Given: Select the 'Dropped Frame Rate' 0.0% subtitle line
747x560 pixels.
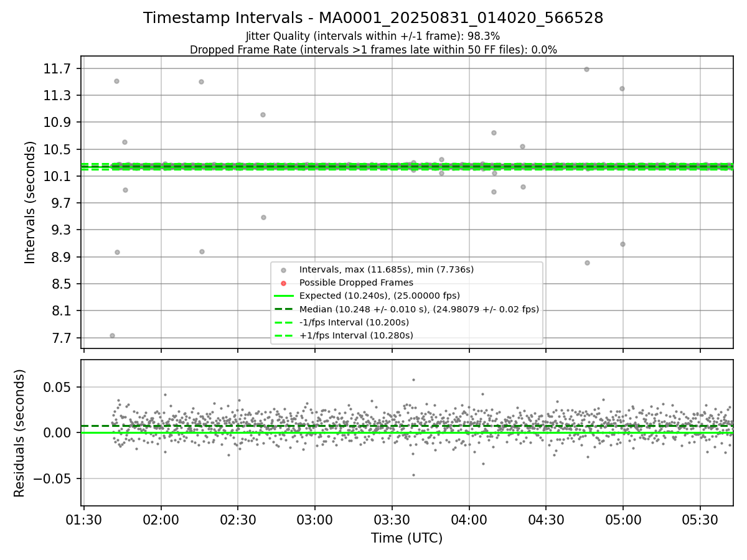Looking at the screenshot, I should coord(373,50).
